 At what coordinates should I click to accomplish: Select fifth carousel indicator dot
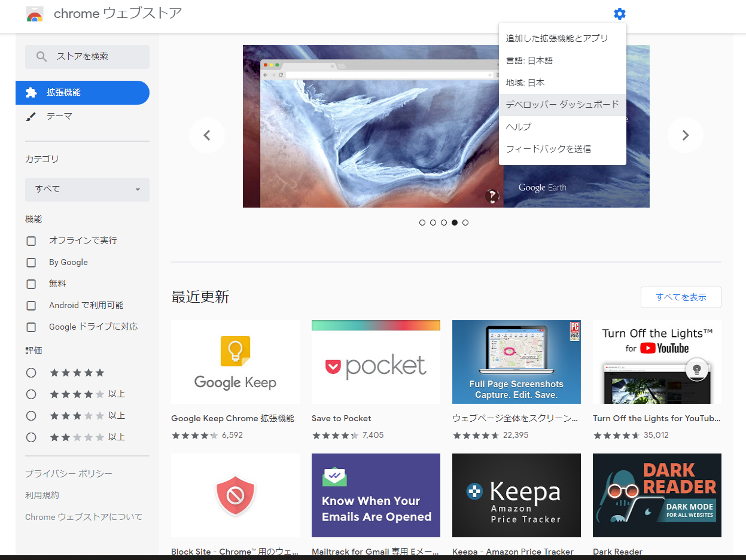(x=465, y=223)
